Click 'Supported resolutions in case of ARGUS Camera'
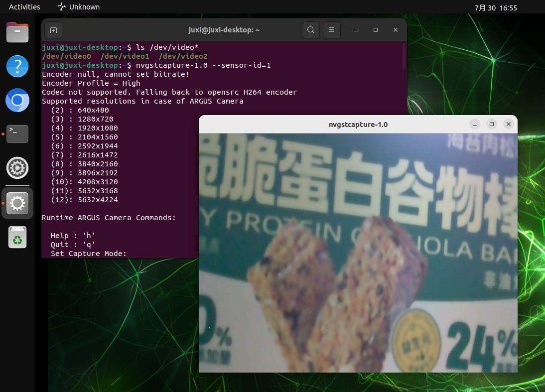Viewport: 545px width, 392px height. pos(142,101)
